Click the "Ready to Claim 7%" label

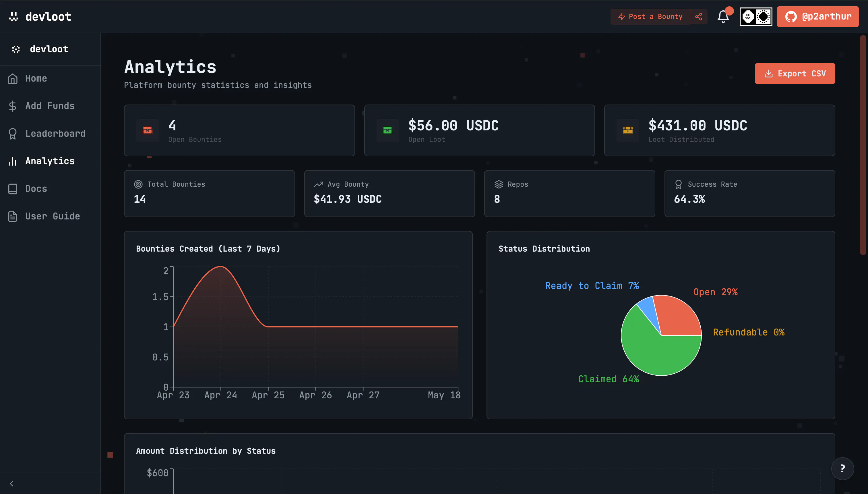pyautogui.click(x=592, y=286)
